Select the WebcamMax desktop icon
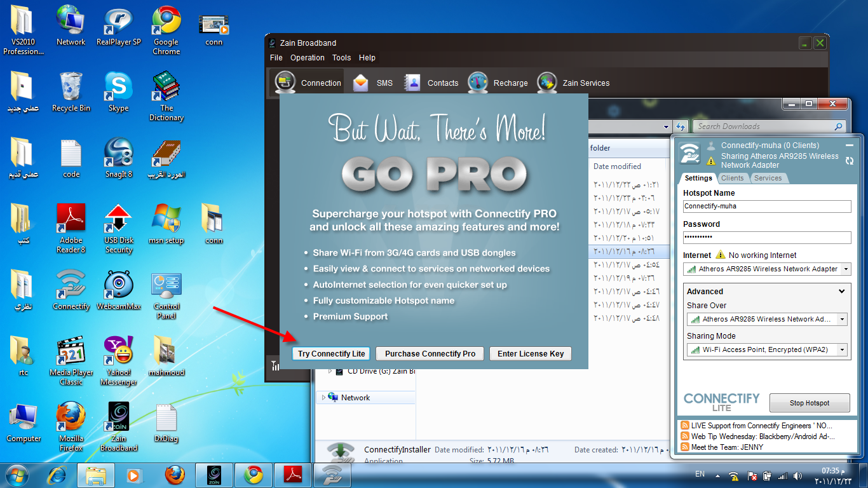The width and height of the screenshot is (868, 488). [119, 291]
